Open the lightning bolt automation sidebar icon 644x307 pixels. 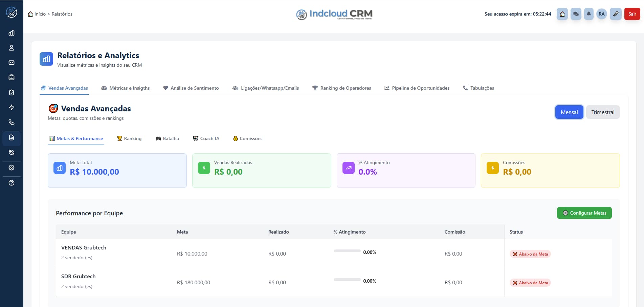(12, 107)
